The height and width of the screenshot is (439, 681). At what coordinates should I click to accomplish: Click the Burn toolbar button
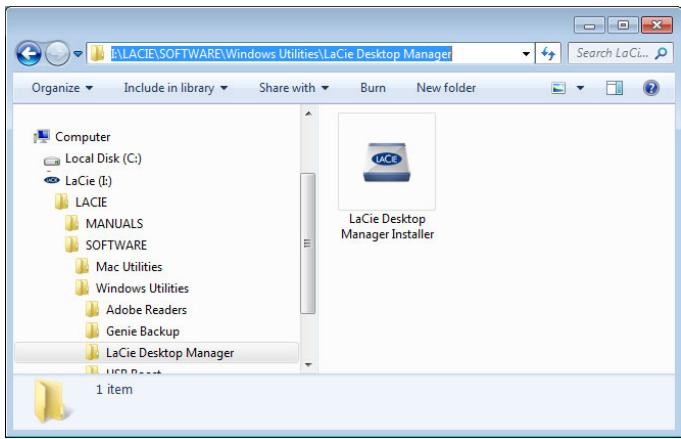click(x=373, y=88)
